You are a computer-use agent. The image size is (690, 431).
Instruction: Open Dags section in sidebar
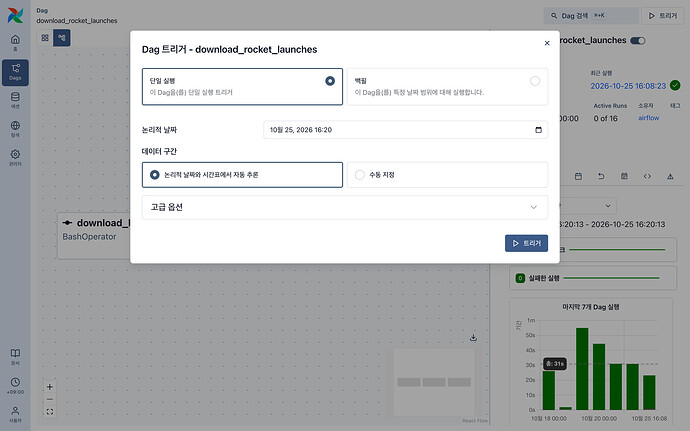coord(15,72)
